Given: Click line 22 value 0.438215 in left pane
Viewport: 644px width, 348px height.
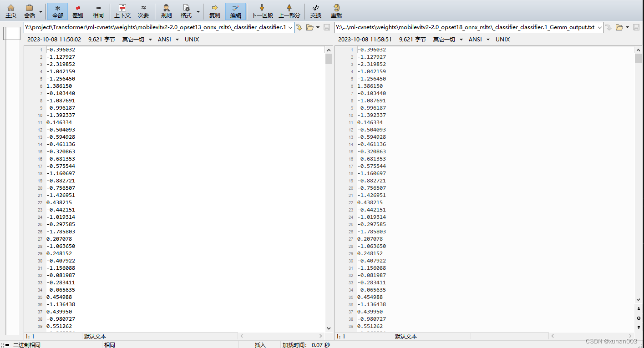Looking at the screenshot, I should coord(59,202).
